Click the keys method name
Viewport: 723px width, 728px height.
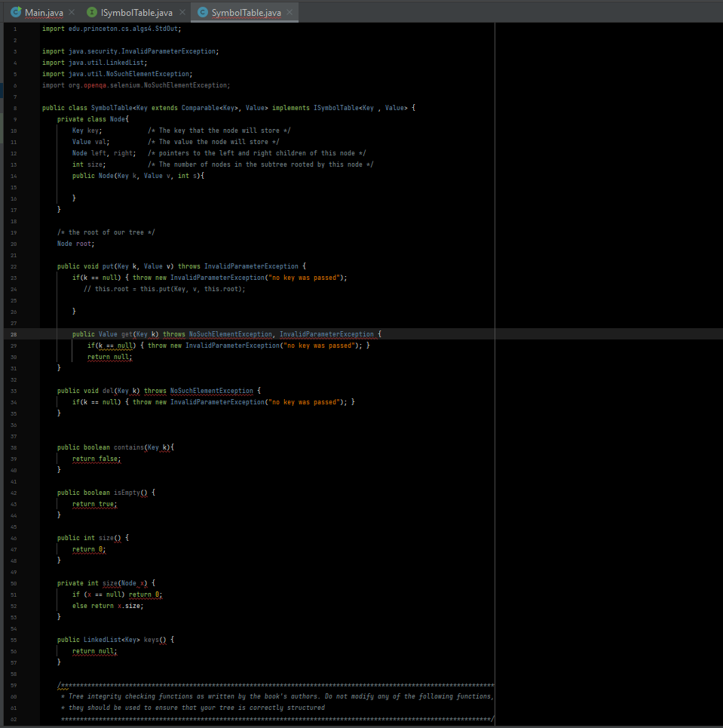pos(152,640)
